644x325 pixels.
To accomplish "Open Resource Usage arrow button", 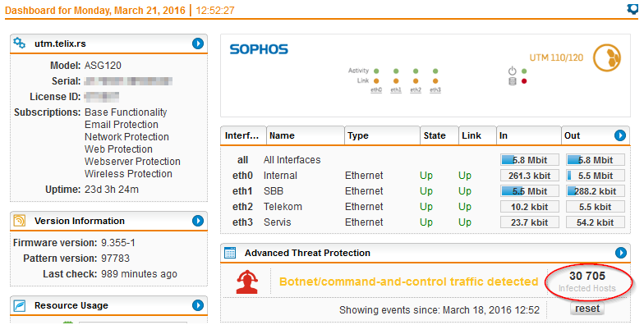I will [198, 305].
